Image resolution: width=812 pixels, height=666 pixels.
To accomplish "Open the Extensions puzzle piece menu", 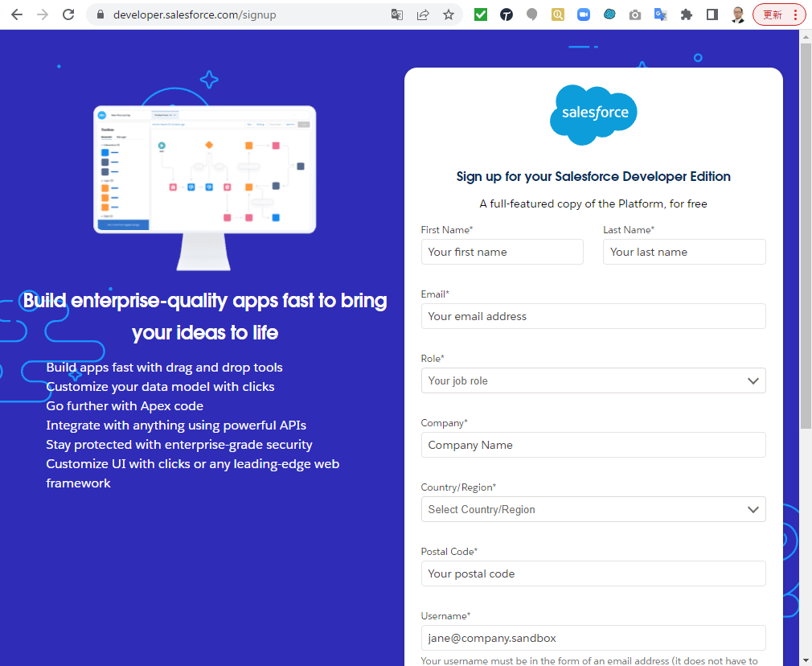I will point(686,14).
